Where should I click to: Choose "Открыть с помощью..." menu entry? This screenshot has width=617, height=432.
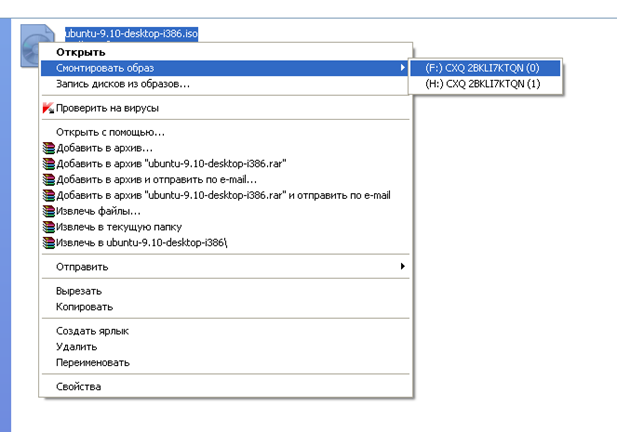110,132
